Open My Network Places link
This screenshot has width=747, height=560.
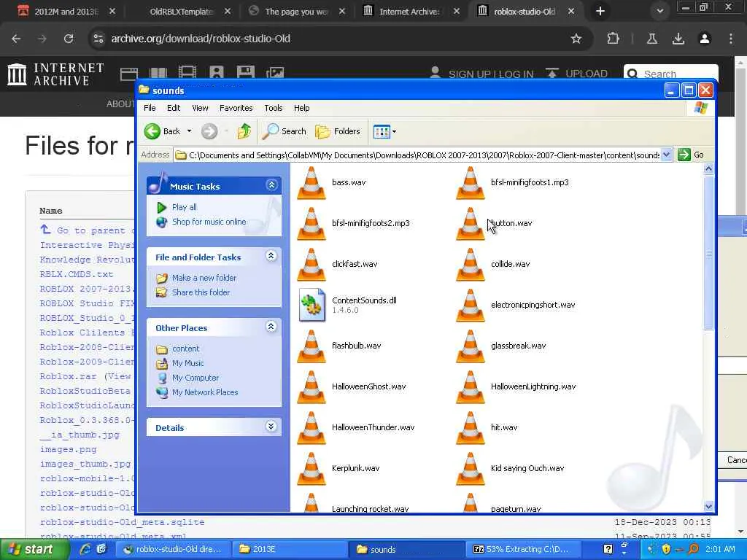coord(205,392)
